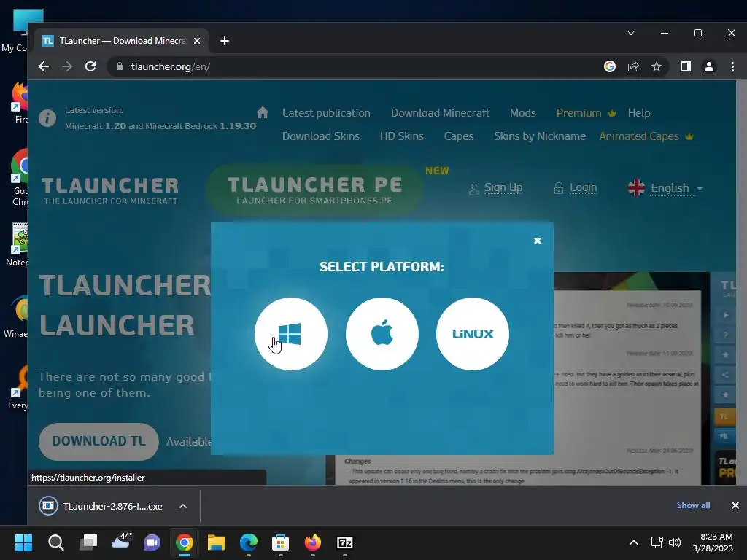Open 7-Zip from the taskbar
Viewport: 747px width, 560px height.
345,542
